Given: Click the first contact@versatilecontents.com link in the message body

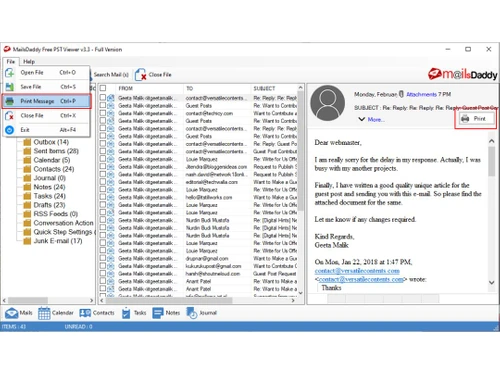Looking at the screenshot, I should 357,271.
